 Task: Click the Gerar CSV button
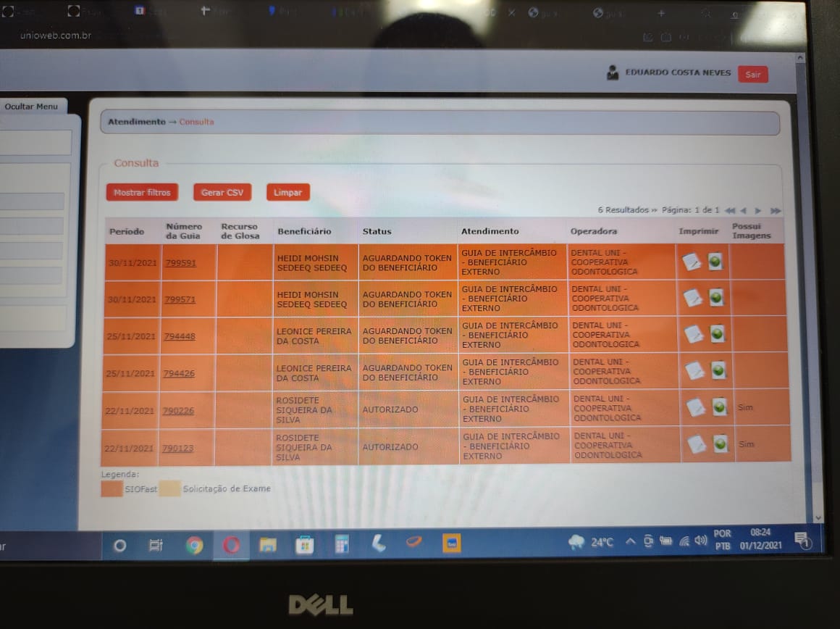222,193
